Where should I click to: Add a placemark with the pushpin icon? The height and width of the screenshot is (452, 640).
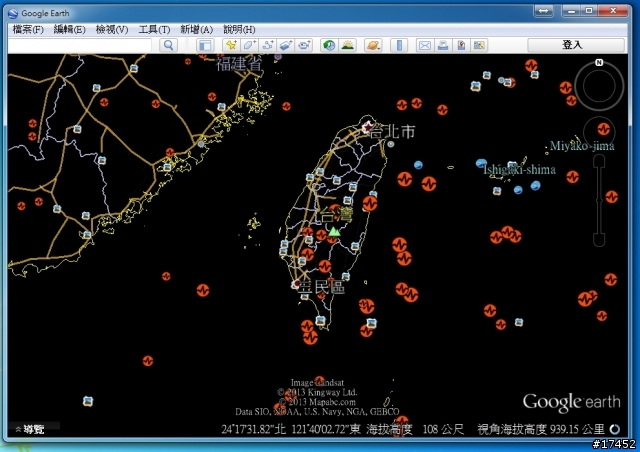231,45
